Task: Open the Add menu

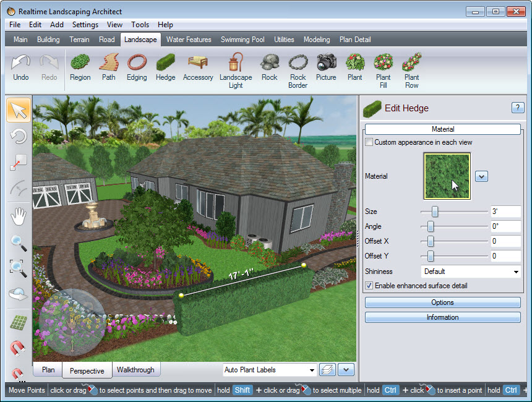Action: click(x=57, y=25)
